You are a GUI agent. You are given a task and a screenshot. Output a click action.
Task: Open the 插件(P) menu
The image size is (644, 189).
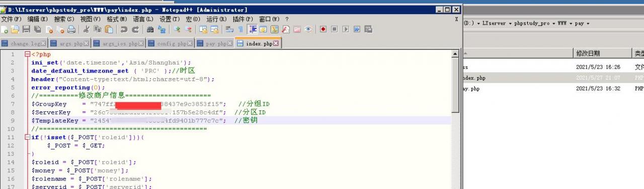tap(243, 19)
